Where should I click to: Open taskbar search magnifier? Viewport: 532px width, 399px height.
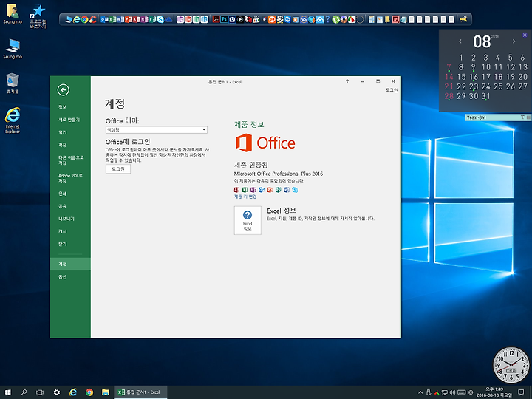click(24, 392)
